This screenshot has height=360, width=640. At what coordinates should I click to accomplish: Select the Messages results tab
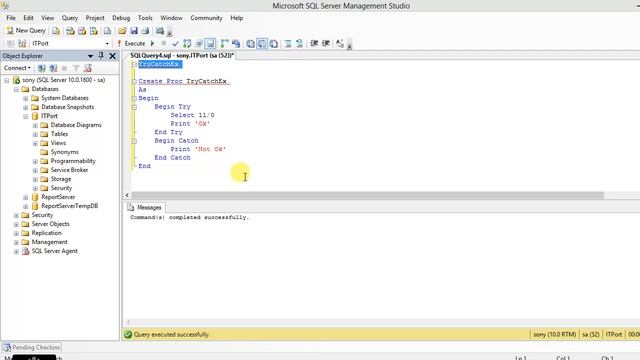[145, 207]
